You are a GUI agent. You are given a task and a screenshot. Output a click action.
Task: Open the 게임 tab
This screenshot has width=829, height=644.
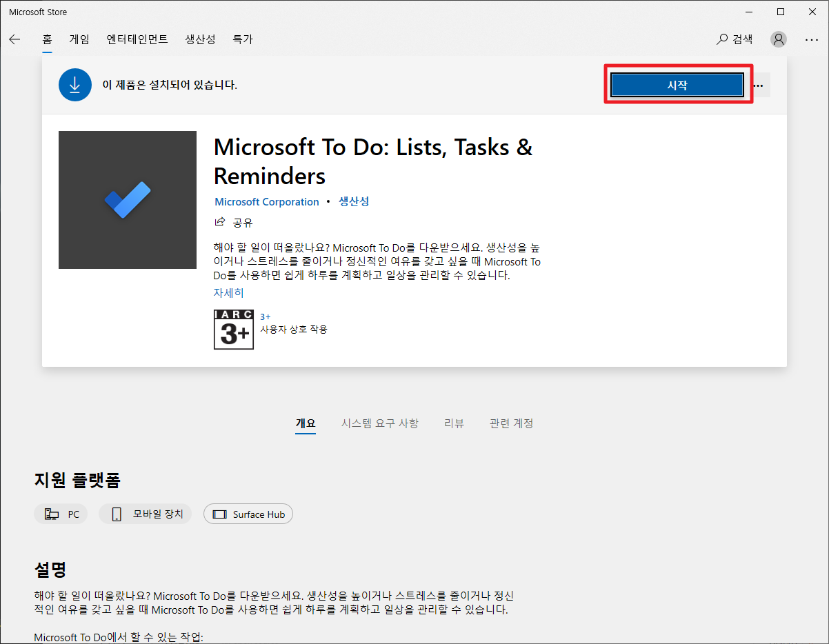(x=79, y=39)
